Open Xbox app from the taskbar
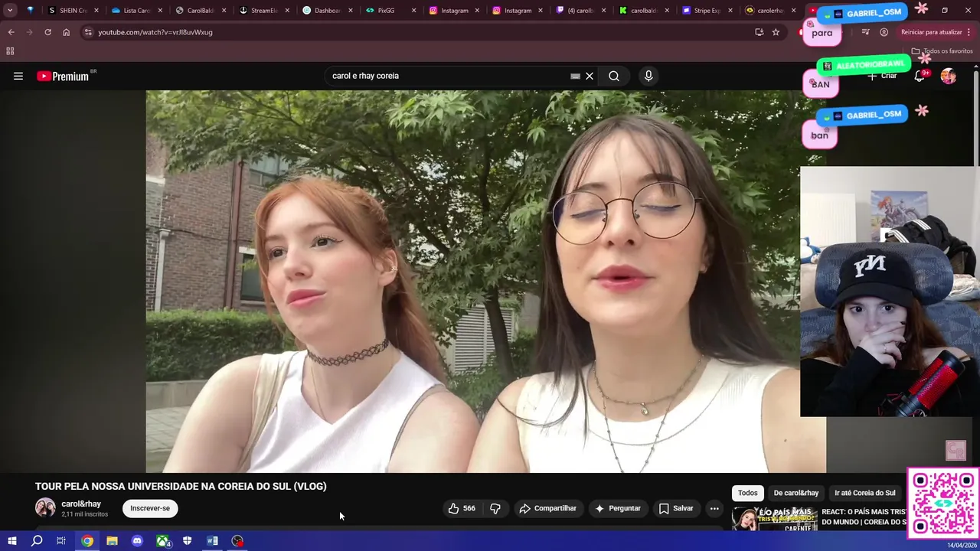This screenshot has width=980, height=551. point(162,541)
